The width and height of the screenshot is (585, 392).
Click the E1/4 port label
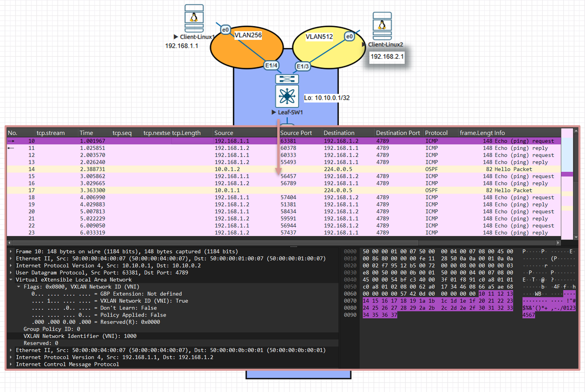271,65
